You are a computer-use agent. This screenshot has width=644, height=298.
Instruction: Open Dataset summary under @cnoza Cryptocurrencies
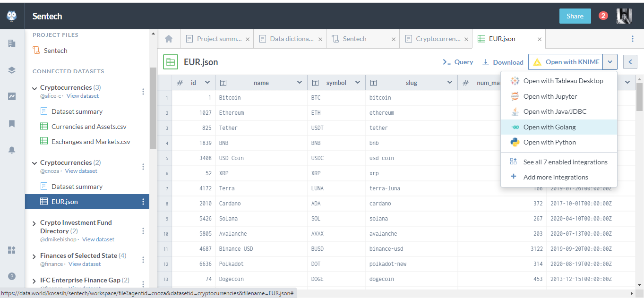coord(71,187)
